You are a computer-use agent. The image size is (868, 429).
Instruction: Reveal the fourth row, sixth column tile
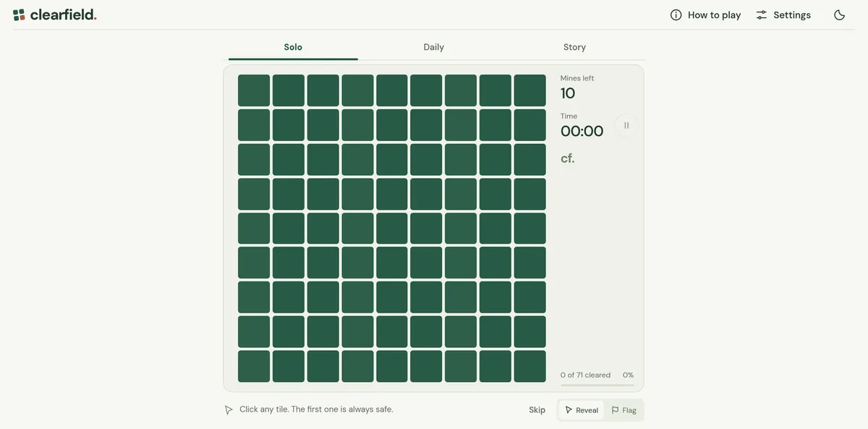pyautogui.click(x=426, y=194)
